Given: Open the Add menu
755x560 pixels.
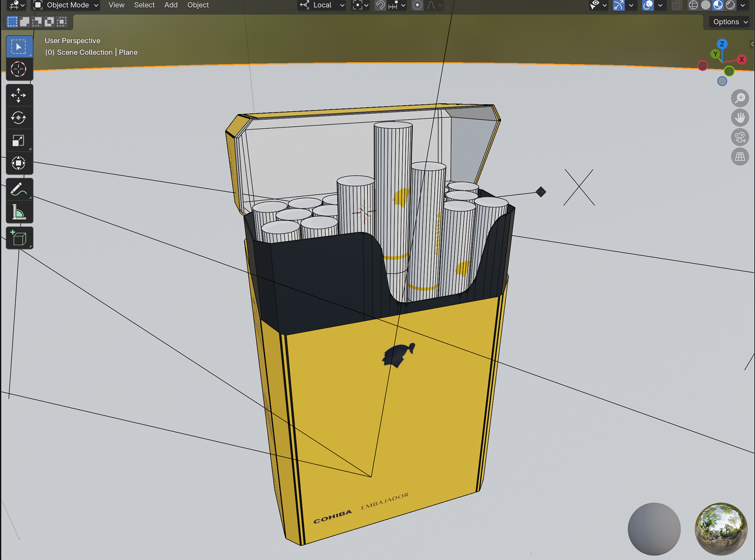Looking at the screenshot, I should coord(171,5).
